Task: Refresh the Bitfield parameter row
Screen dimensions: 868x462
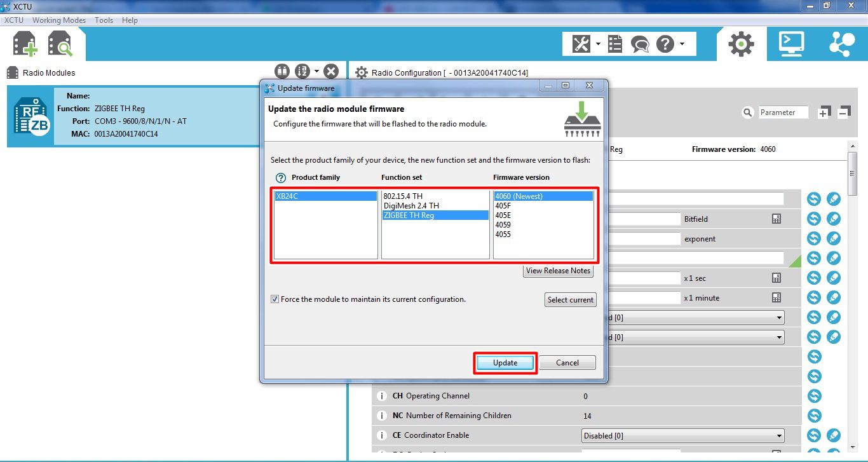Action: coord(814,219)
